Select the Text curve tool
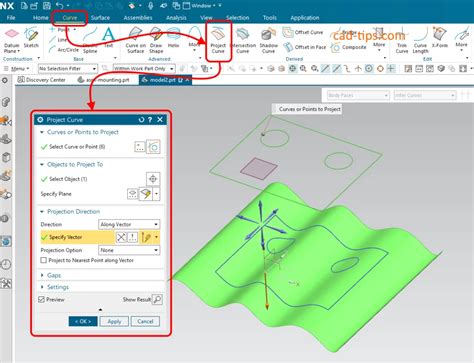 [x=108, y=37]
